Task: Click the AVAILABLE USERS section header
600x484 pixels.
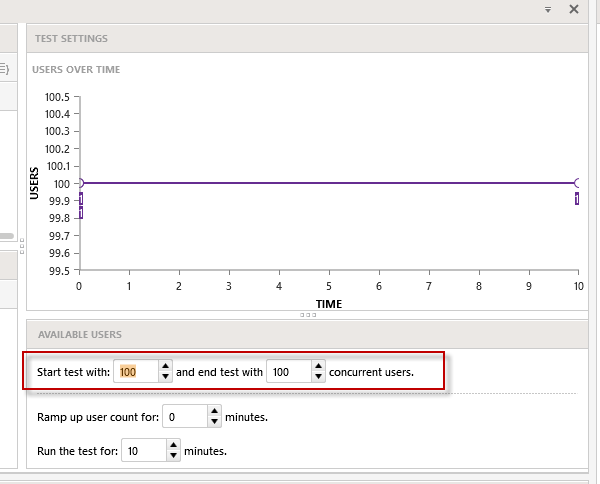Action: point(78,334)
